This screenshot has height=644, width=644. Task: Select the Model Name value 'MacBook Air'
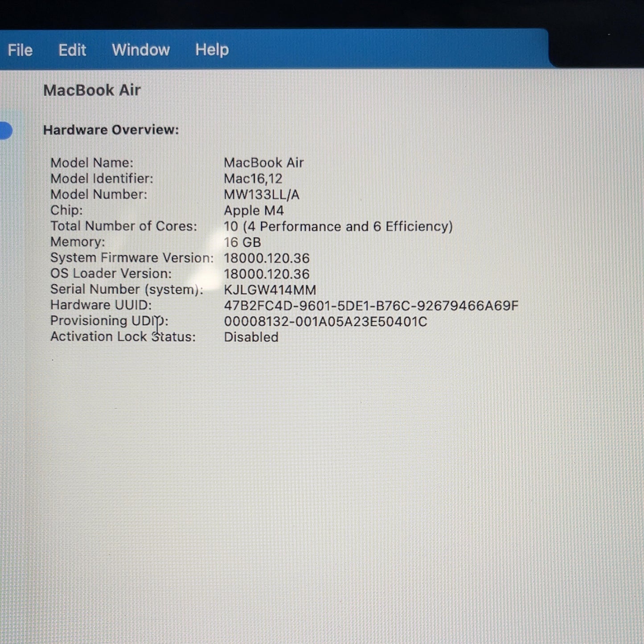coord(264,163)
